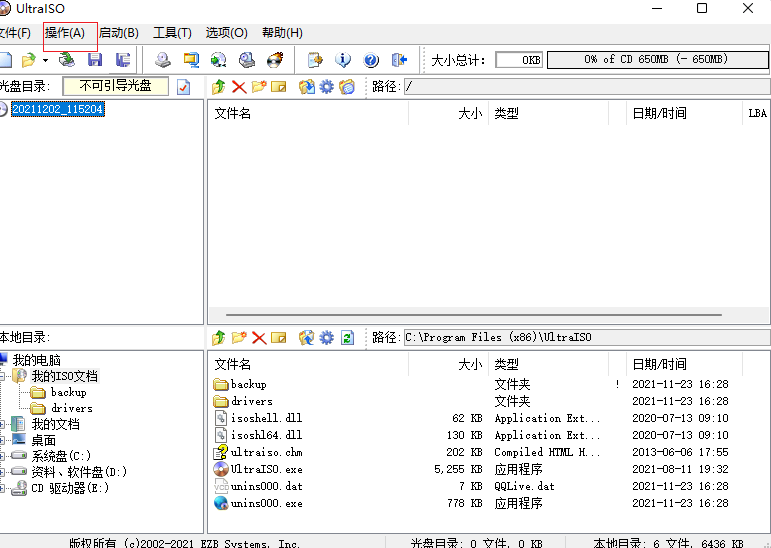The width and height of the screenshot is (771, 548).
Task: Go up one level in disc directory toolbar
Action: click(219, 87)
